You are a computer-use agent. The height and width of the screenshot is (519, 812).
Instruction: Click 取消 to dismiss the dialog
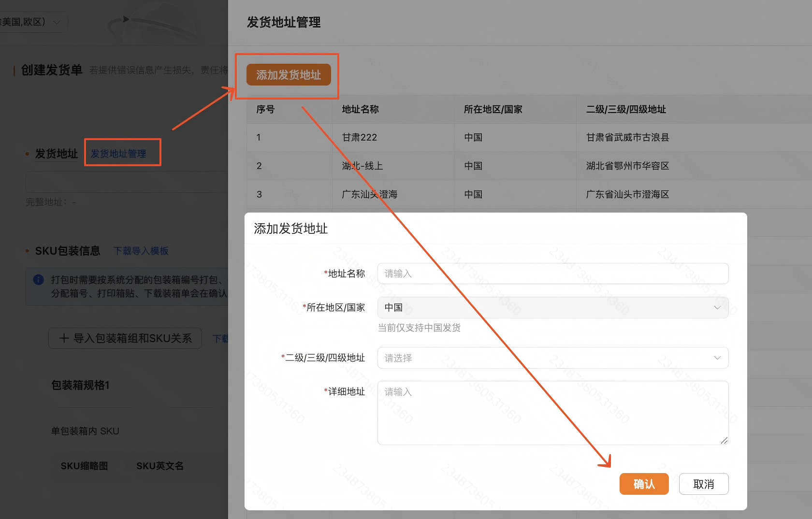pyautogui.click(x=704, y=483)
